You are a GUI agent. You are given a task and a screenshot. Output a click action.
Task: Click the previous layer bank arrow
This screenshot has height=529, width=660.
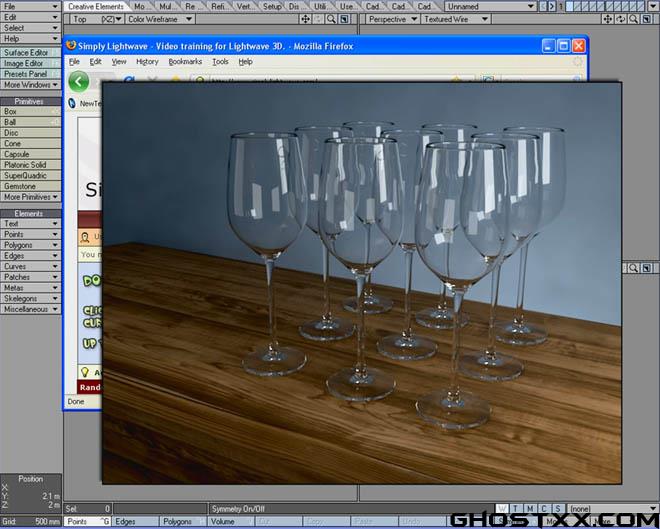click(543, 6)
